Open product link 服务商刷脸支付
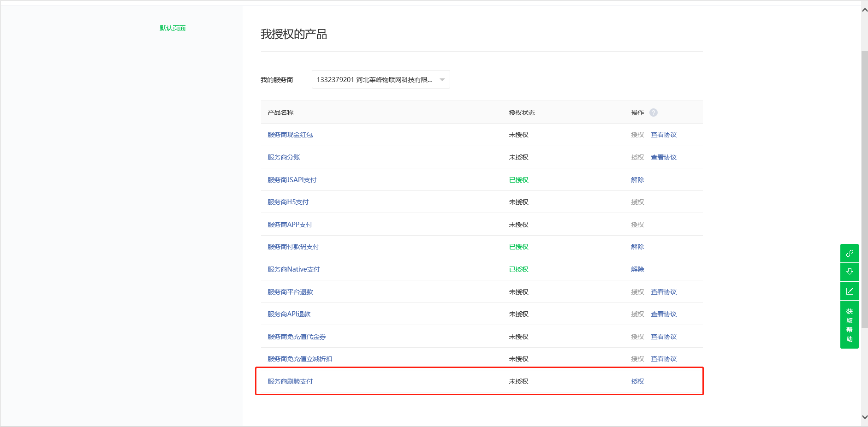The image size is (868, 427). point(290,381)
